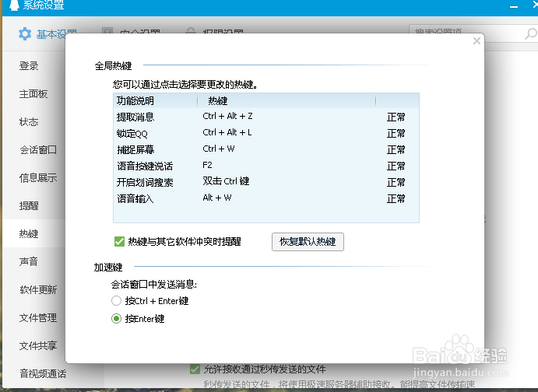Image resolution: width=538 pixels, height=392 pixels.
Task: Select 登录 in the sidebar
Action: [29, 66]
